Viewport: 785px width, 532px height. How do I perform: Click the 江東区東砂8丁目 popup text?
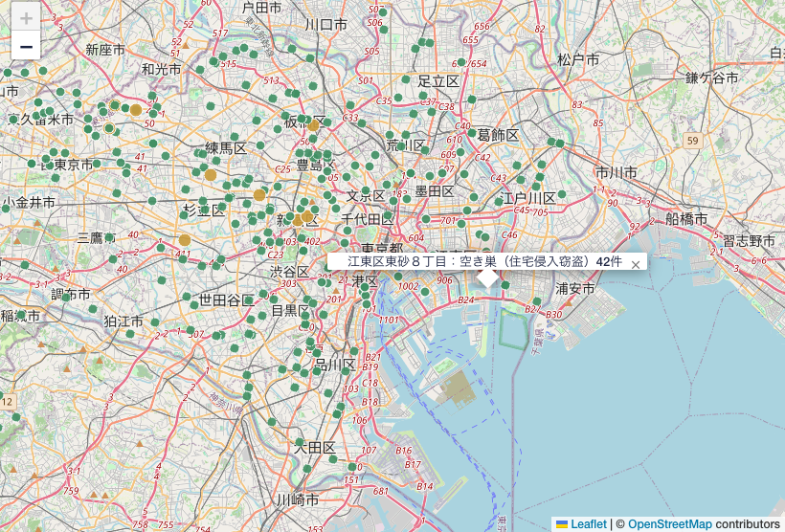tap(484, 261)
